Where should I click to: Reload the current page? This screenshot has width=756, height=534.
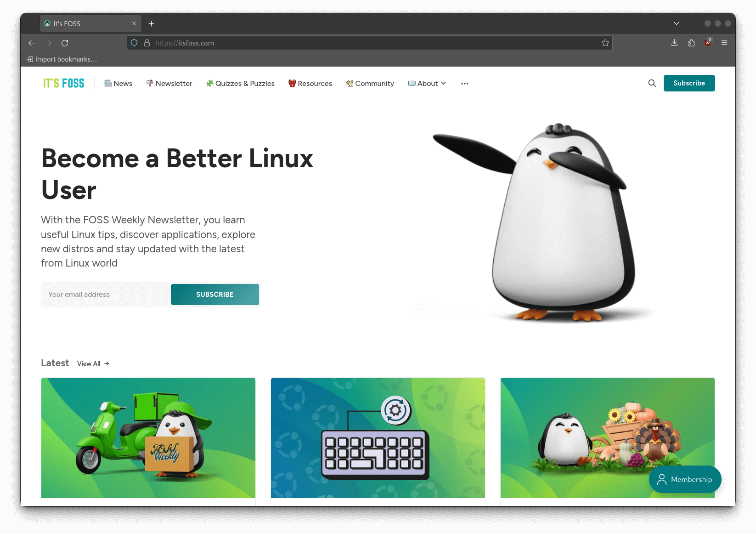tap(65, 43)
